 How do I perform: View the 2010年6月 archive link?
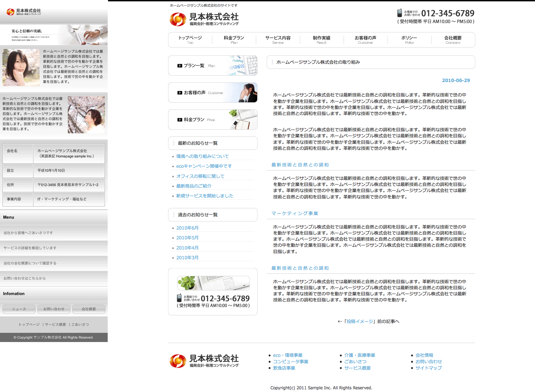187,228
